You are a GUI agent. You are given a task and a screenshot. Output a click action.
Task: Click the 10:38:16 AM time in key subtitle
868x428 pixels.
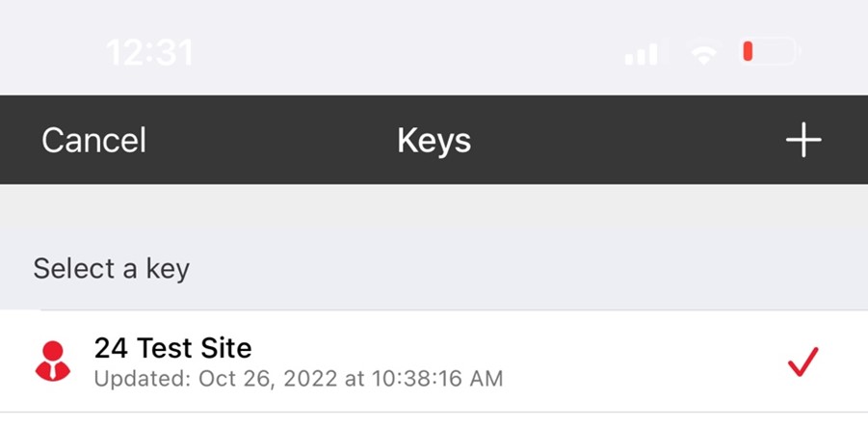tap(436, 379)
